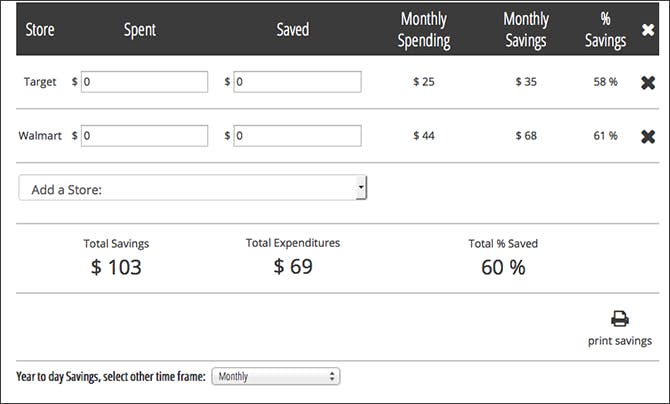The image size is (670, 404).
Task: Click the white X in header
Action: click(x=648, y=29)
